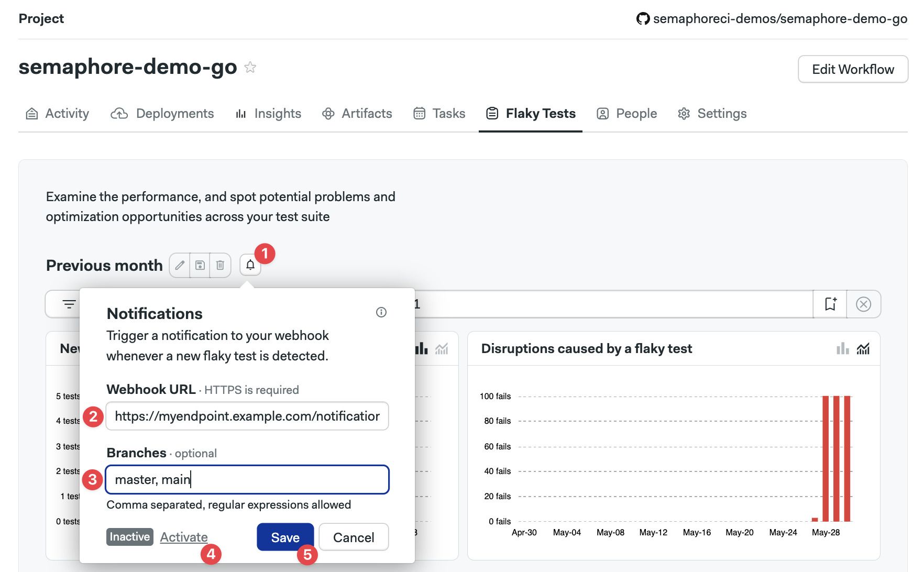Viewport: 924px width, 572px height.
Task: Open notifications with the bell icon
Action: [250, 265]
